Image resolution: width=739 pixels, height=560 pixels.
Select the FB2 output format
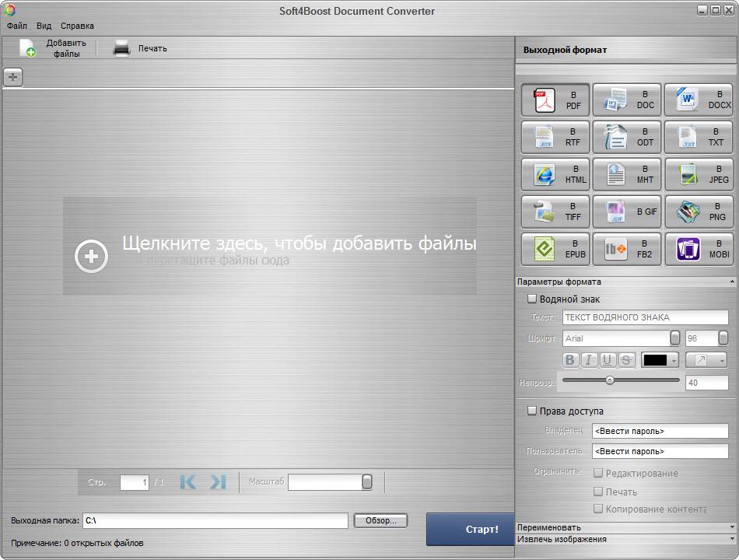coord(627,249)
